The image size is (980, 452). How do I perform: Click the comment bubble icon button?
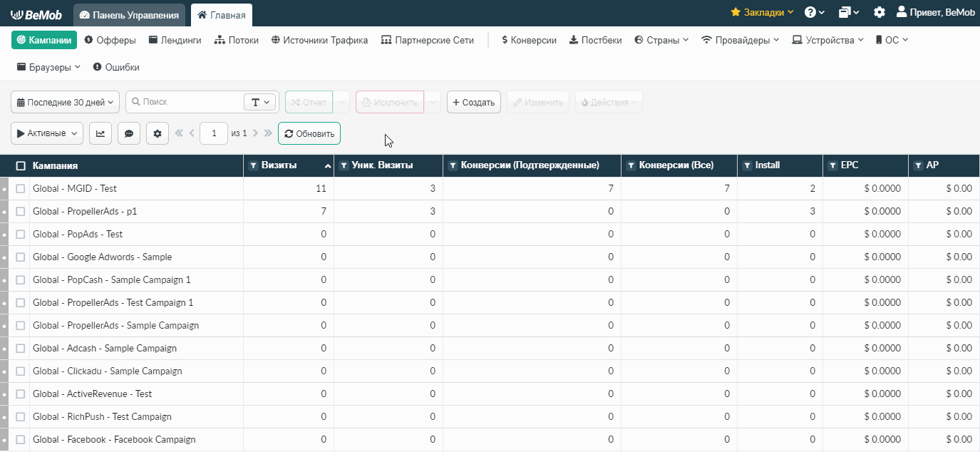128,133
